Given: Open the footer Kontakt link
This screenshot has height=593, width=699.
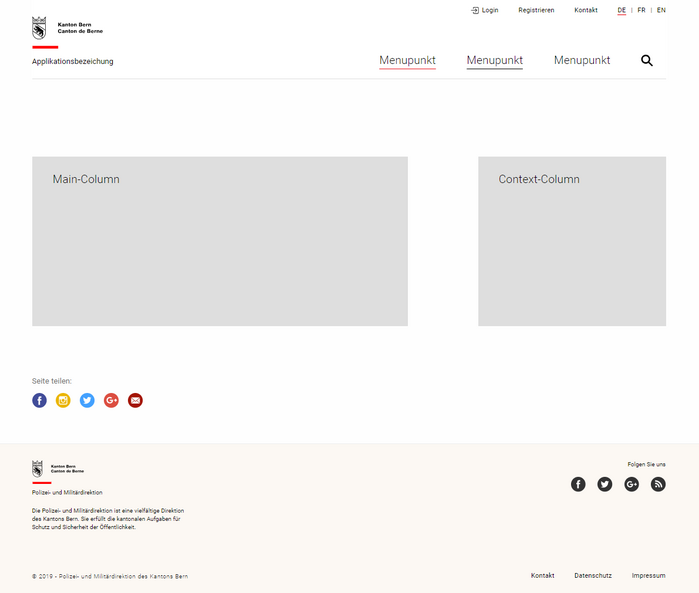Looking at the screenshot, I should [x=543, y=576].
